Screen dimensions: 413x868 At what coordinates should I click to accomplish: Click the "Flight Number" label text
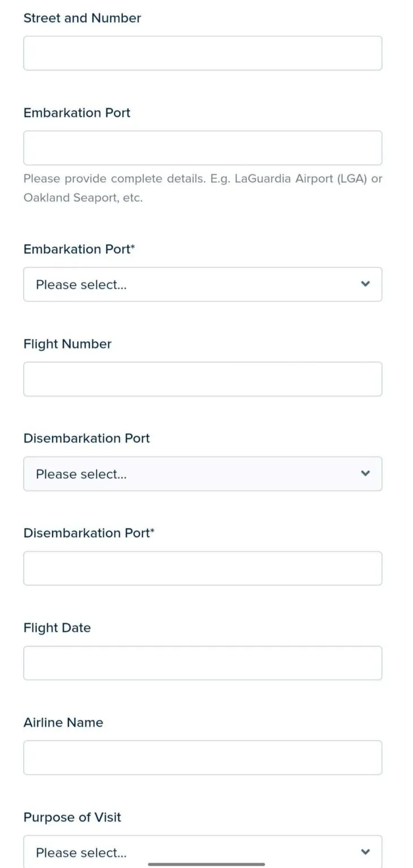[x=67, y=344]
